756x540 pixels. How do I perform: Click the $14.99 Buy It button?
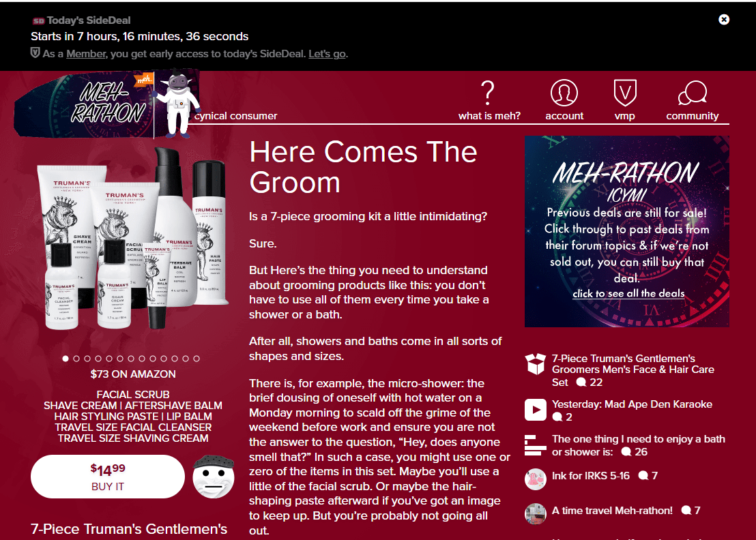point(108,477)
